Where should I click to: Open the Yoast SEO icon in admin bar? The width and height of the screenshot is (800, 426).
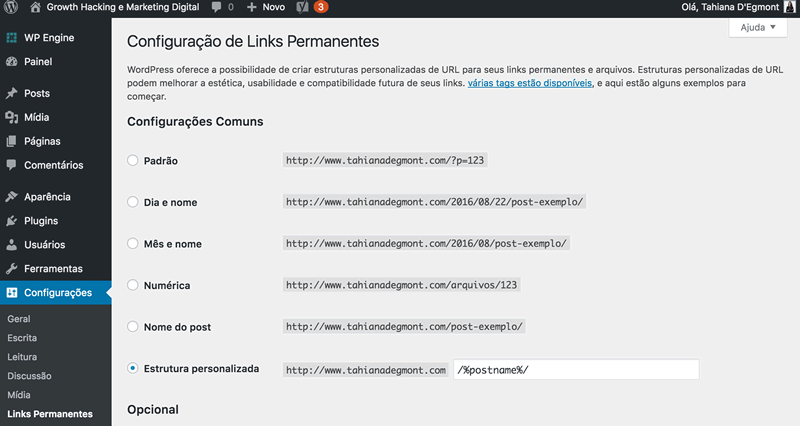click(303, 7)
